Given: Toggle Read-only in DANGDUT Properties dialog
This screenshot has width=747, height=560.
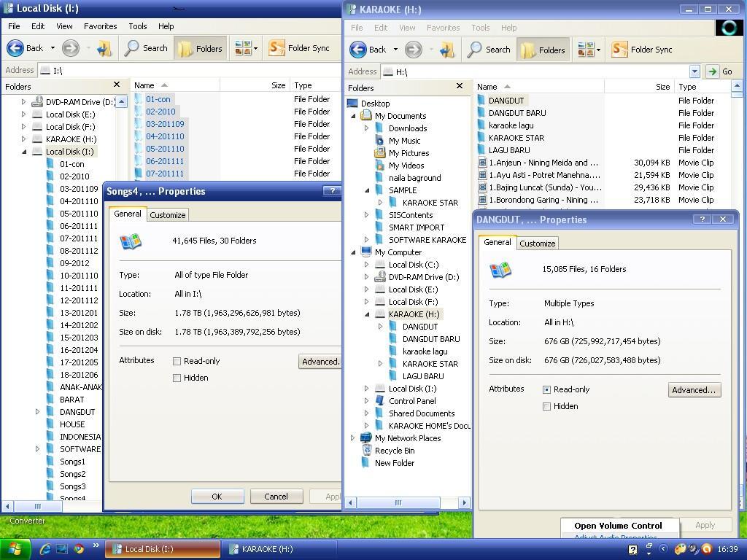Looking at the screenshot, I should (x=546, y=390).
